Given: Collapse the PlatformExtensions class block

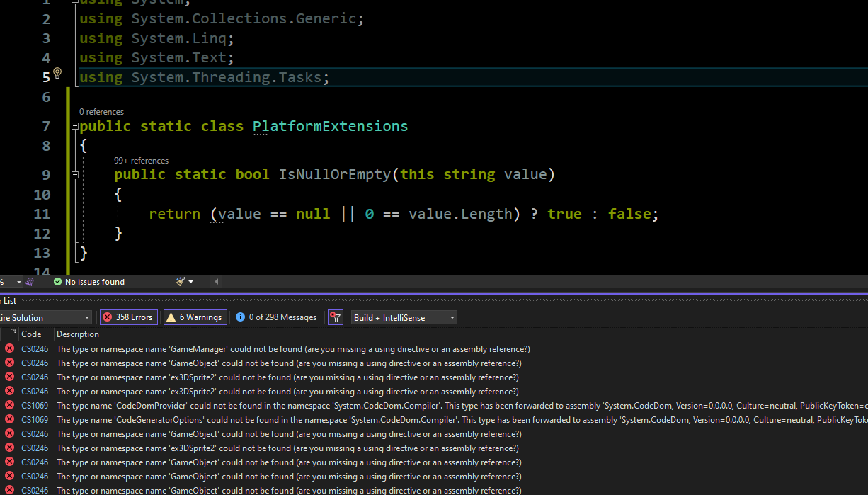Looking at the screenshot, I should (75, 127).
